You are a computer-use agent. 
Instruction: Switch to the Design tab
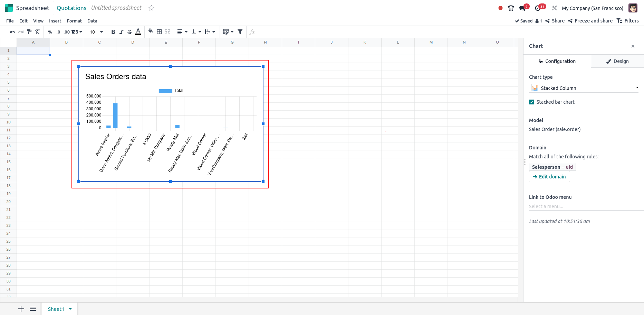(x=617, y=61)
